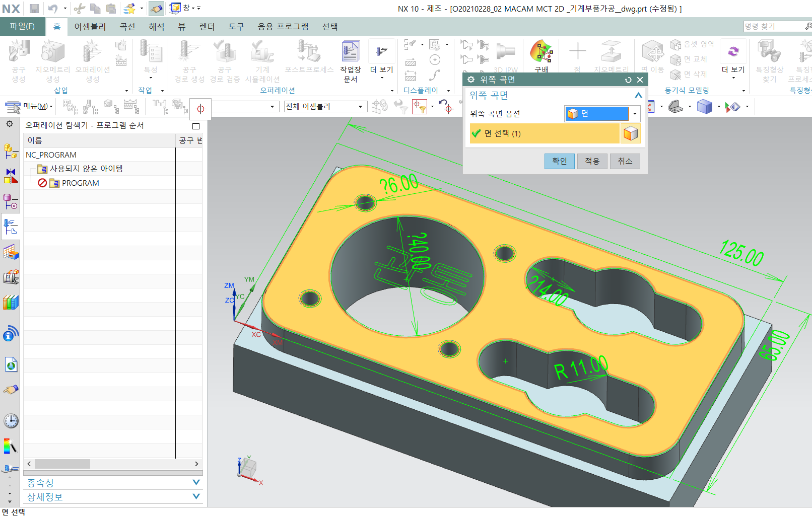Open the Reuse Library books sidebar tab
812x516 pixels.
pos(11,302)
